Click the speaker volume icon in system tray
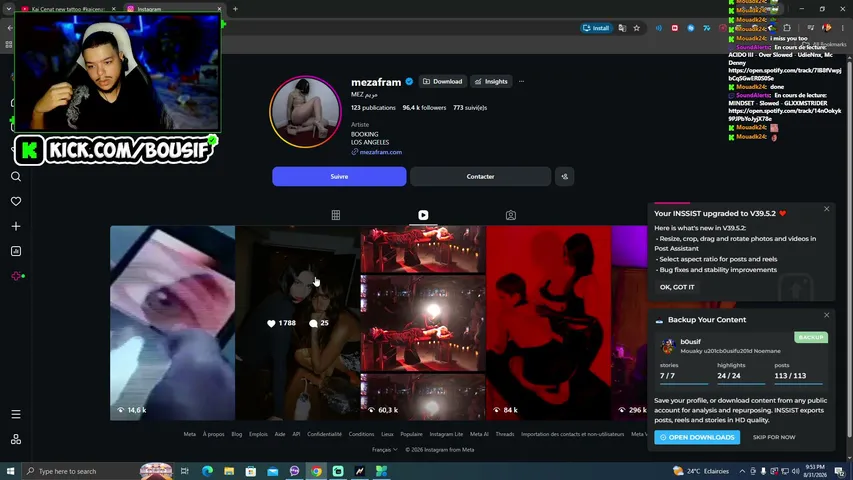 tap(795, 471)
